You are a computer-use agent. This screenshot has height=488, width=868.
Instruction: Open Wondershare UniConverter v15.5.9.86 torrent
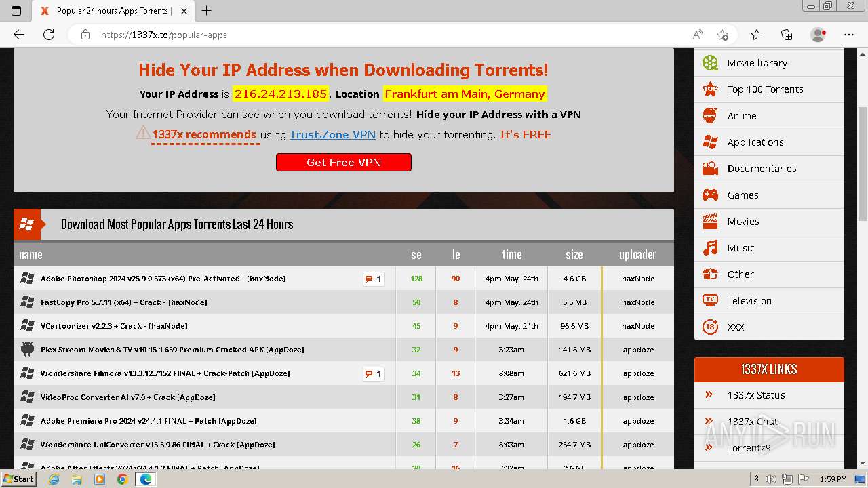(158, 445)
